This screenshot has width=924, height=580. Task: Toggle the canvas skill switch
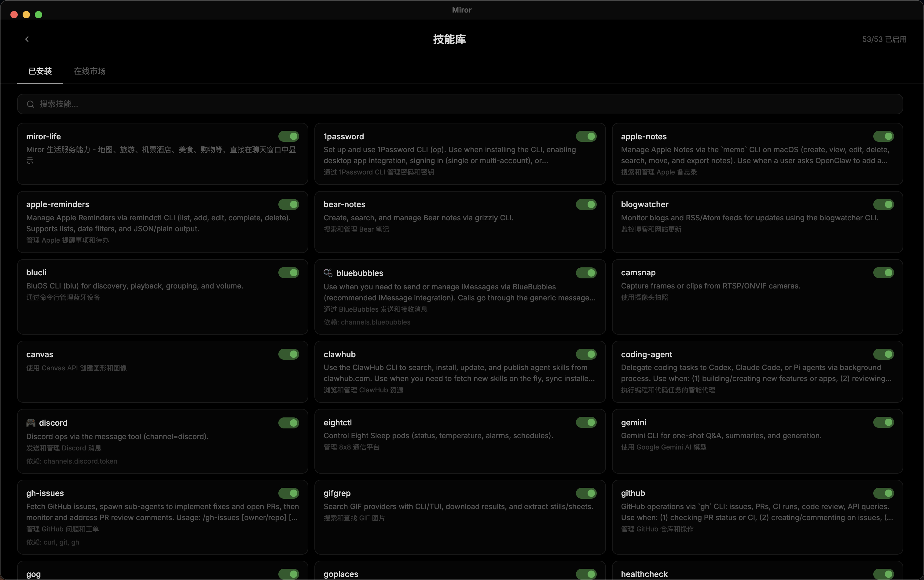pos(289,354)
